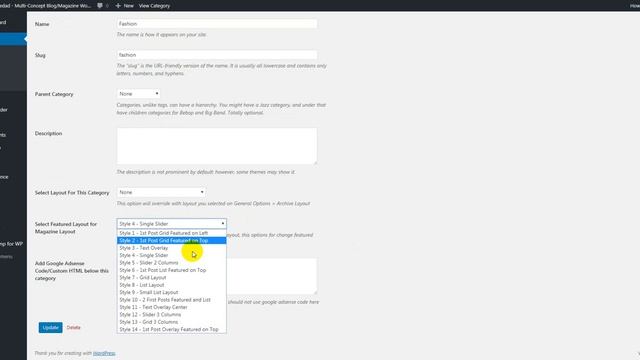640x360 pixels.
Task: Click the Delete link
Action: 73,327
